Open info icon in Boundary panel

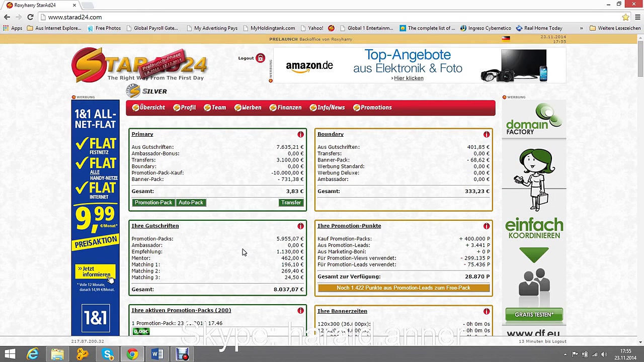(486, 135)
